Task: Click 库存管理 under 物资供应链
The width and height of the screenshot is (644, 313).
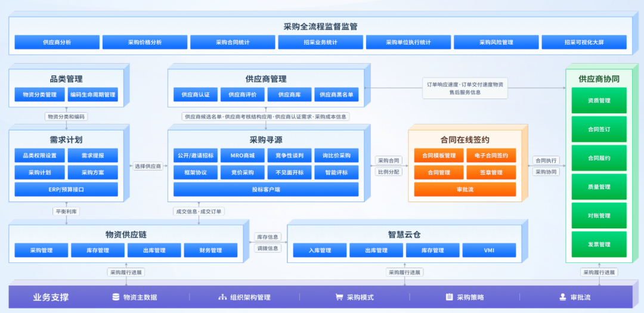Action: pos(98,250)
